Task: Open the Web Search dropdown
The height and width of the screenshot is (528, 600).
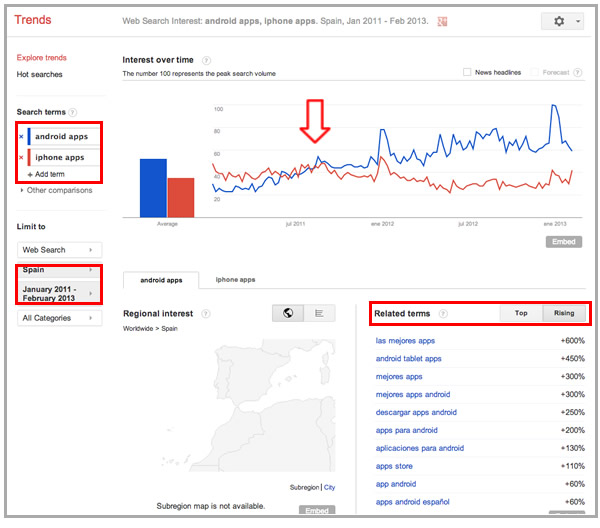Action: coord(59,250)
